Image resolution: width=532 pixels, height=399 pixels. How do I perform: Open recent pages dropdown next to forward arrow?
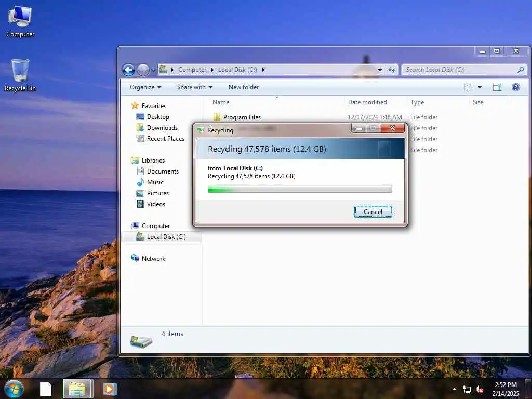[x=153, y=70]
